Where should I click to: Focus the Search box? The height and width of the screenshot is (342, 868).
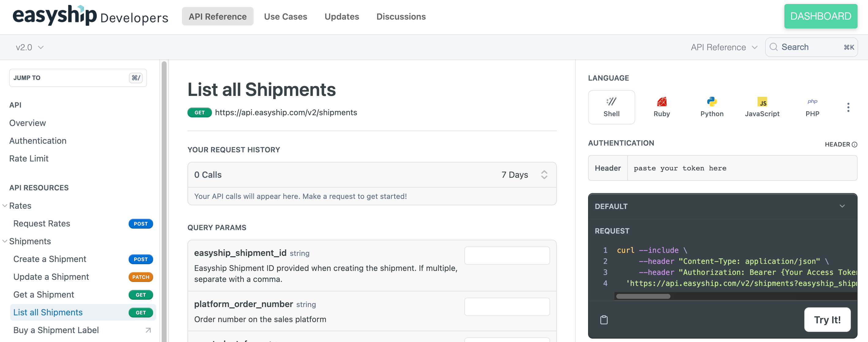(x=811, y=47)
